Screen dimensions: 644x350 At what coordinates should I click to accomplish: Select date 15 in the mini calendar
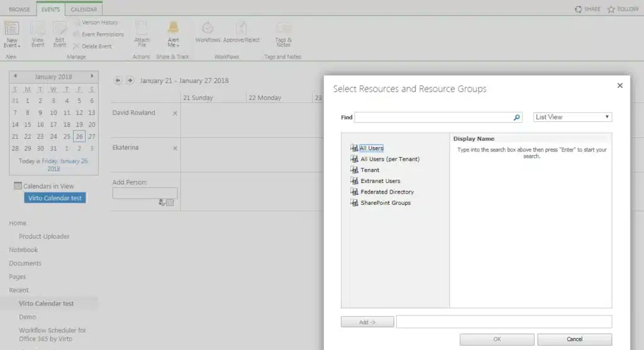point(28,124)
